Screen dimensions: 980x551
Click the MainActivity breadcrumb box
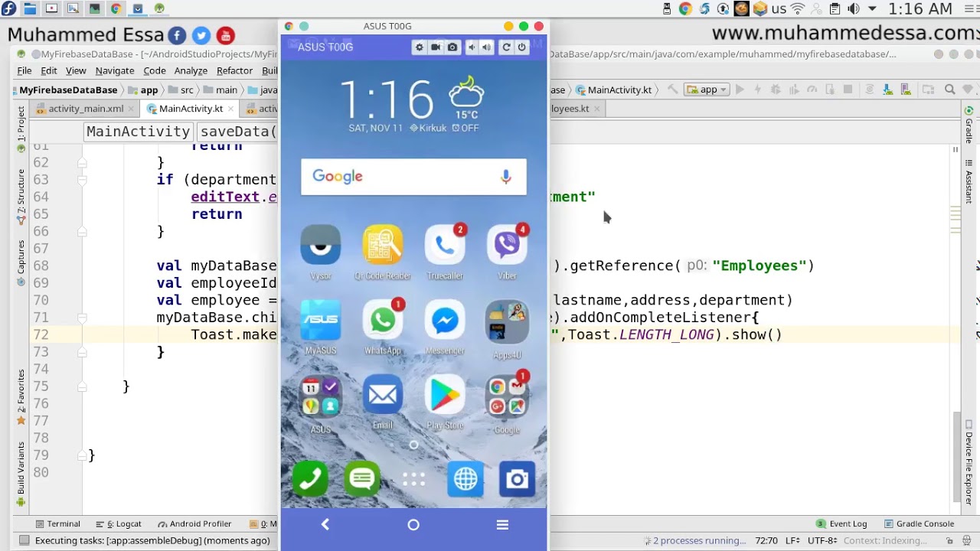(x=138, y=132)
